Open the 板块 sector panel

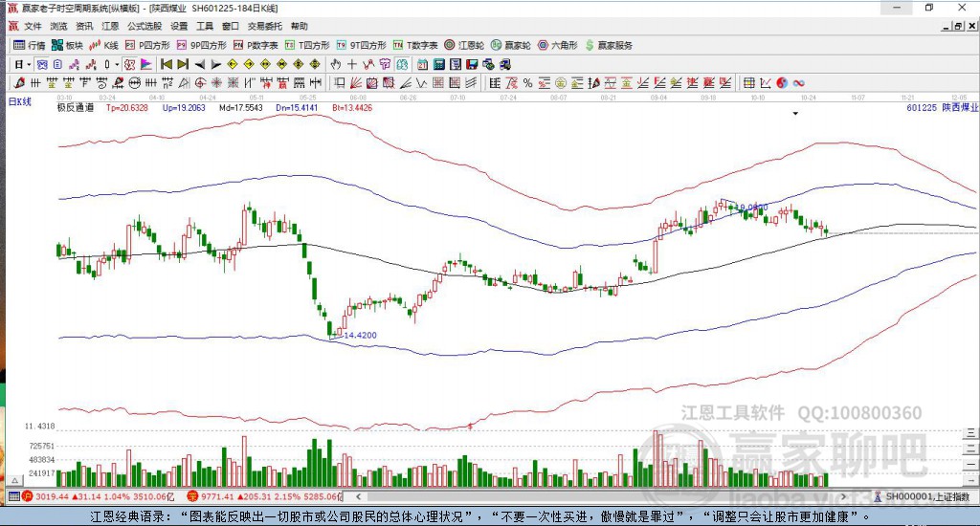[67, 45]
